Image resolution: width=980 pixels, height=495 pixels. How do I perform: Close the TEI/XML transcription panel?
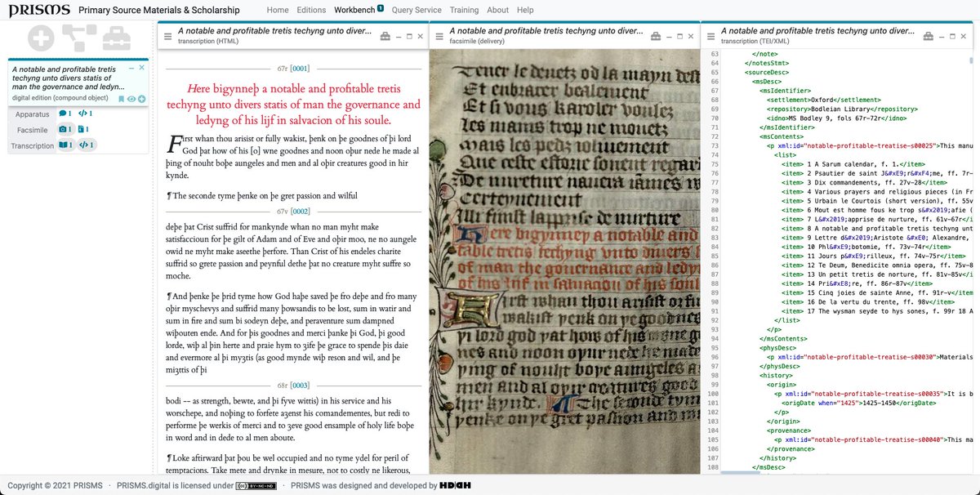click(964, 37)
